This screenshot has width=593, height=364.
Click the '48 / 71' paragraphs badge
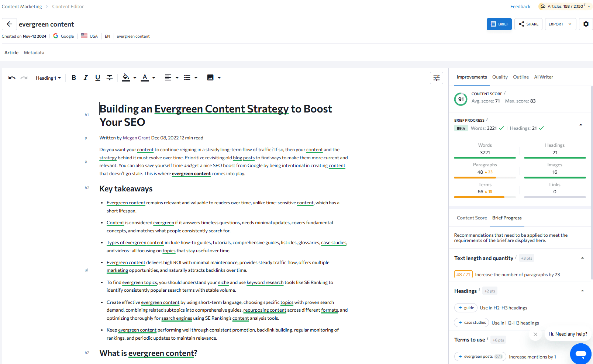[x=463, y=274]
